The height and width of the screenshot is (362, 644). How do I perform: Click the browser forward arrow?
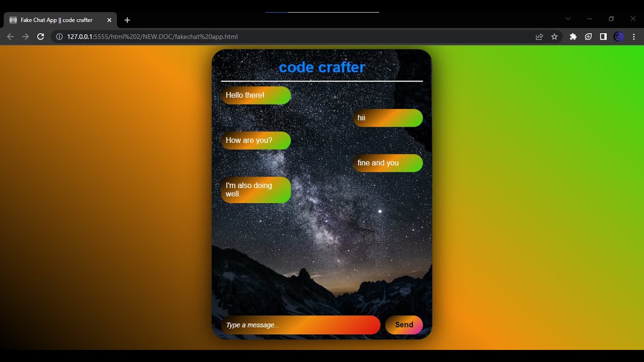(x=25, y=37)
